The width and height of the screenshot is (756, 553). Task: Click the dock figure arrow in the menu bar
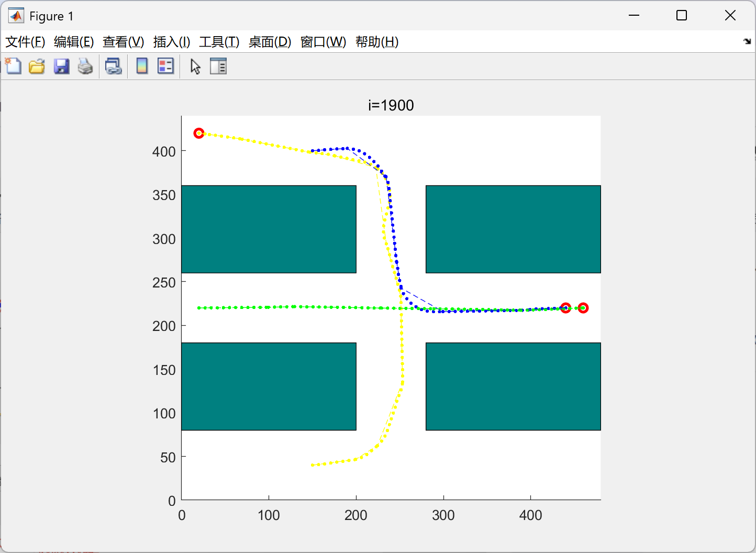coord(747,41)
